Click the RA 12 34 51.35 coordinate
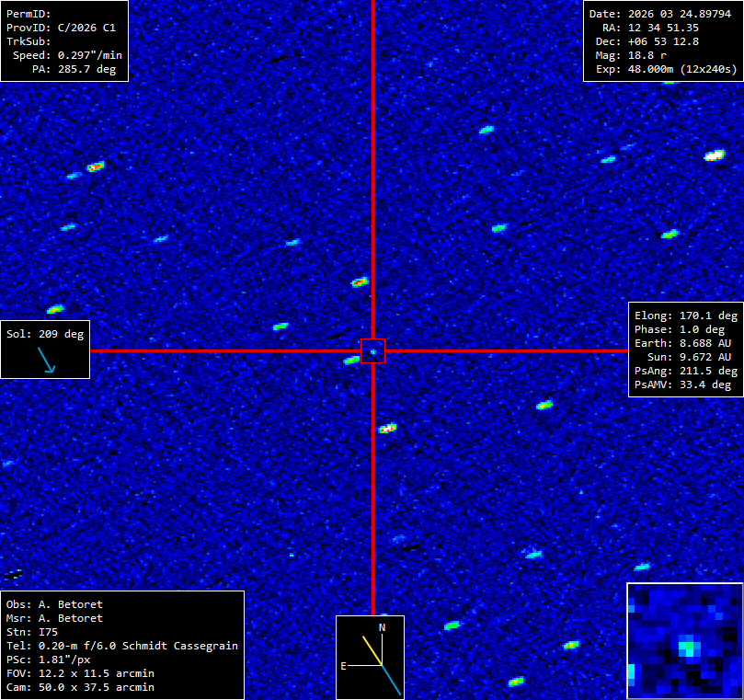The image size is (744, 700). pyautogui.click(x=657, y=28)
